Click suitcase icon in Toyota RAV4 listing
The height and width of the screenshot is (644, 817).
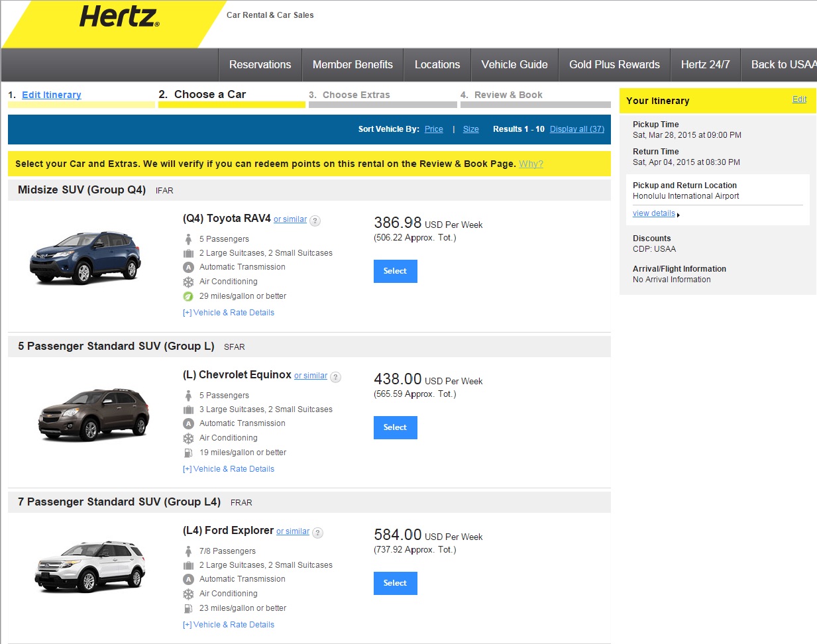click(188, 253)
